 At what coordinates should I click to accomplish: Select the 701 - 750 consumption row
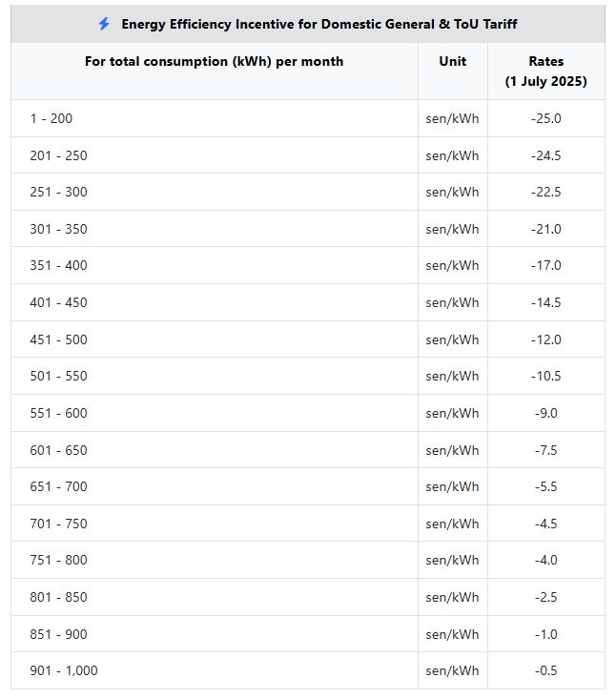[58, 524]
